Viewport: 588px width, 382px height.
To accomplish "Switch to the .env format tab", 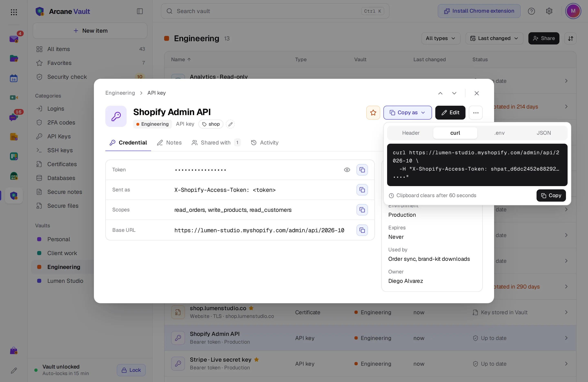I will (499, 133).
